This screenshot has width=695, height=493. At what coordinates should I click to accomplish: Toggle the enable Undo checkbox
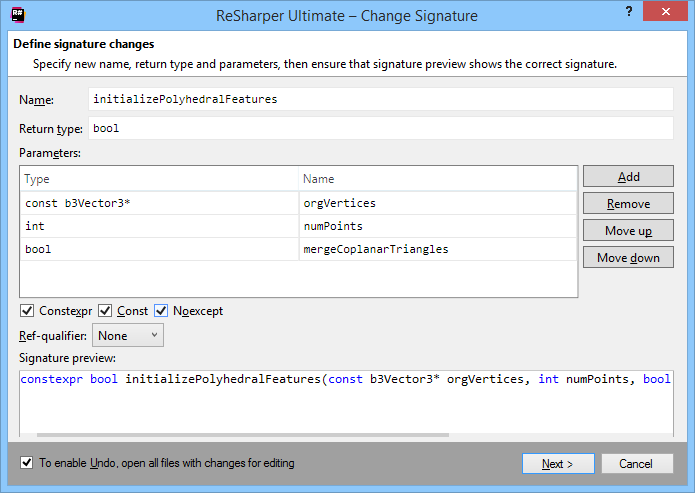[x=27, y=463]
